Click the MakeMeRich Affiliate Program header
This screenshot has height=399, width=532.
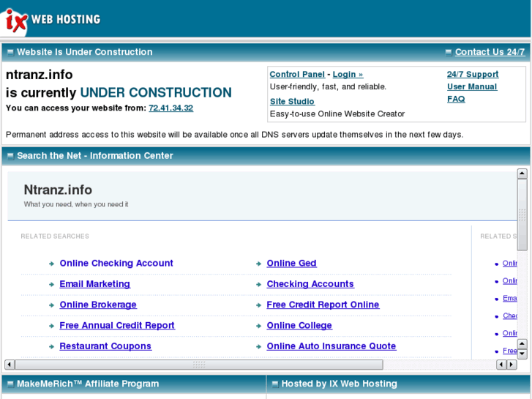tap(88, 384)
